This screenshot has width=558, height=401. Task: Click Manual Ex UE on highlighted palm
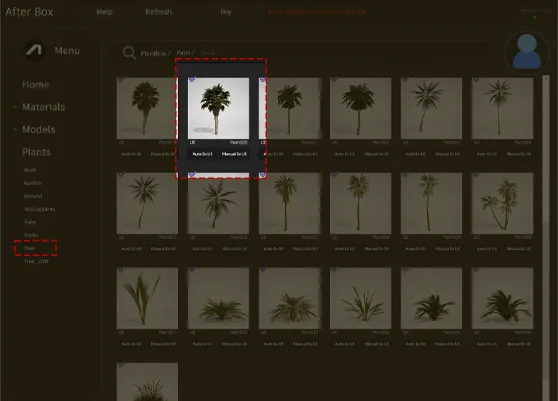click(234, 154)
